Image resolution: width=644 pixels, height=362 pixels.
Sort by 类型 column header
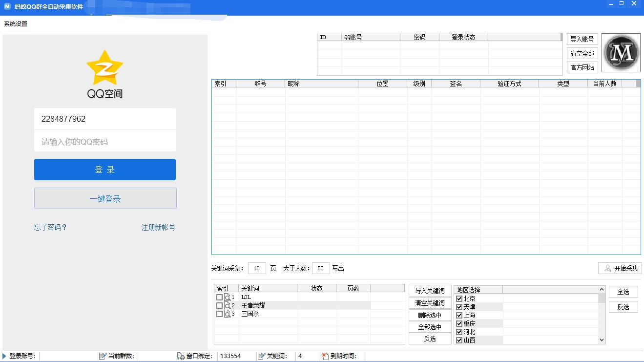[x=563, y=84]
